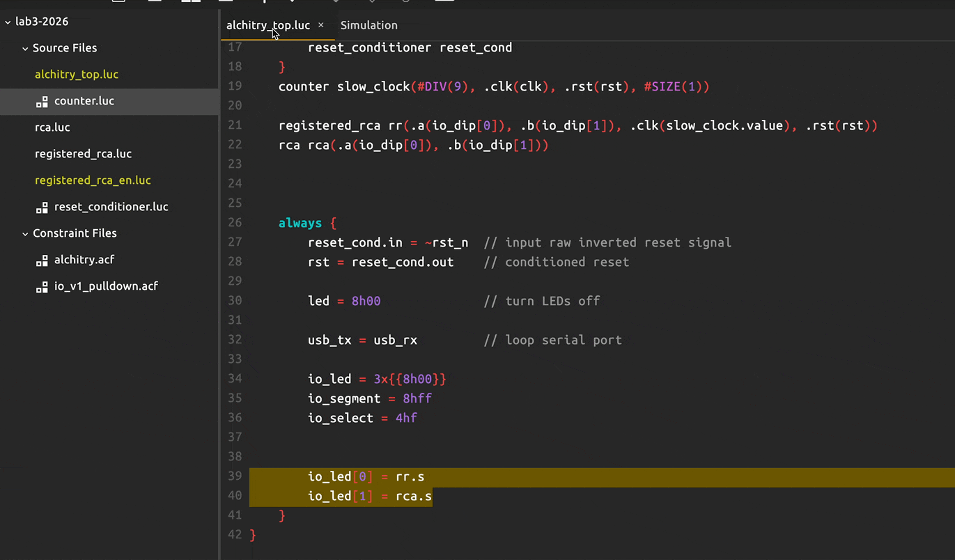Collapse the Constraint Files folder
The width and height of the screenshot is (955, 560).
coord(25,234)
